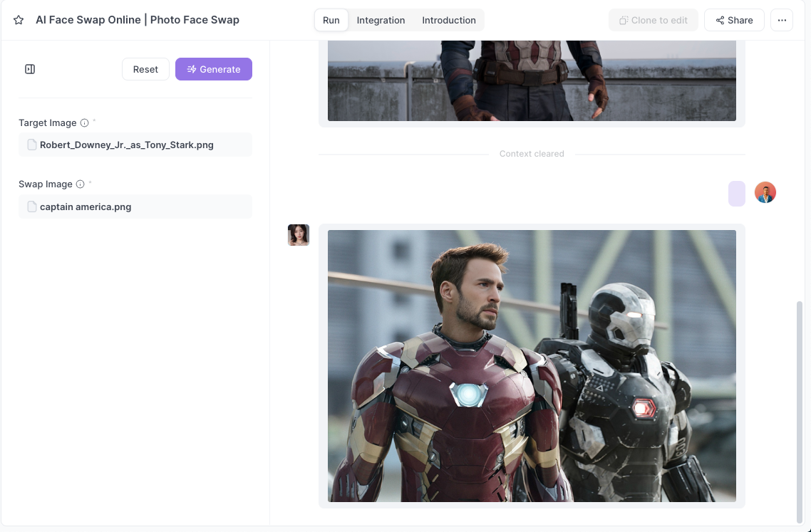Click the info icon next to Target Image
The width and height of the screenshot is (811, 532).
84,123
